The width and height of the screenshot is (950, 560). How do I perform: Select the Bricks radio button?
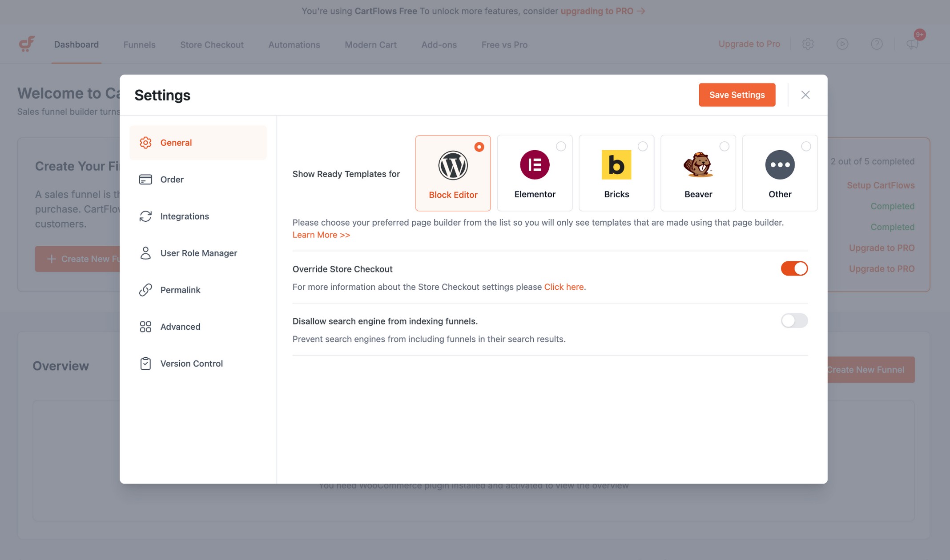[643, 146]
